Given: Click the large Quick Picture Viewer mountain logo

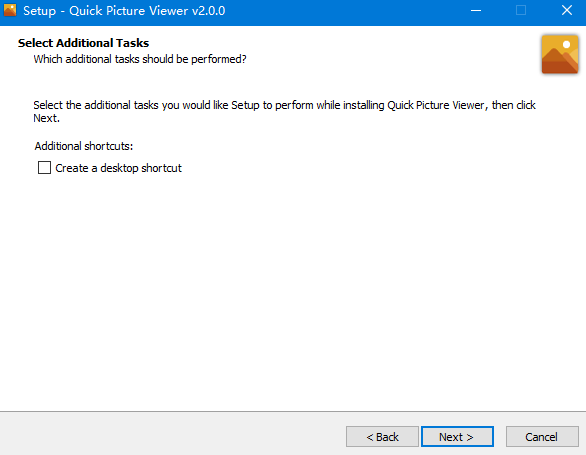Looking at the screenshot, I should click(560, 54).
